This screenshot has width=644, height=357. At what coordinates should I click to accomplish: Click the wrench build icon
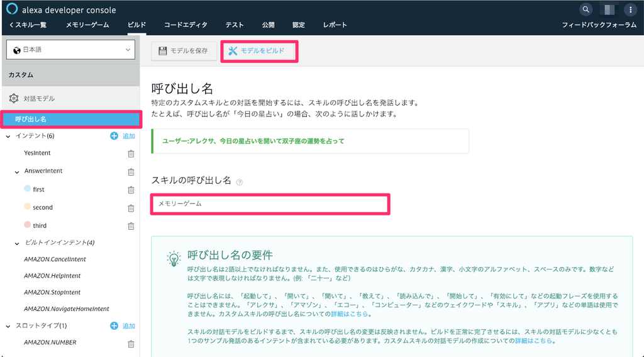[233, 51]
